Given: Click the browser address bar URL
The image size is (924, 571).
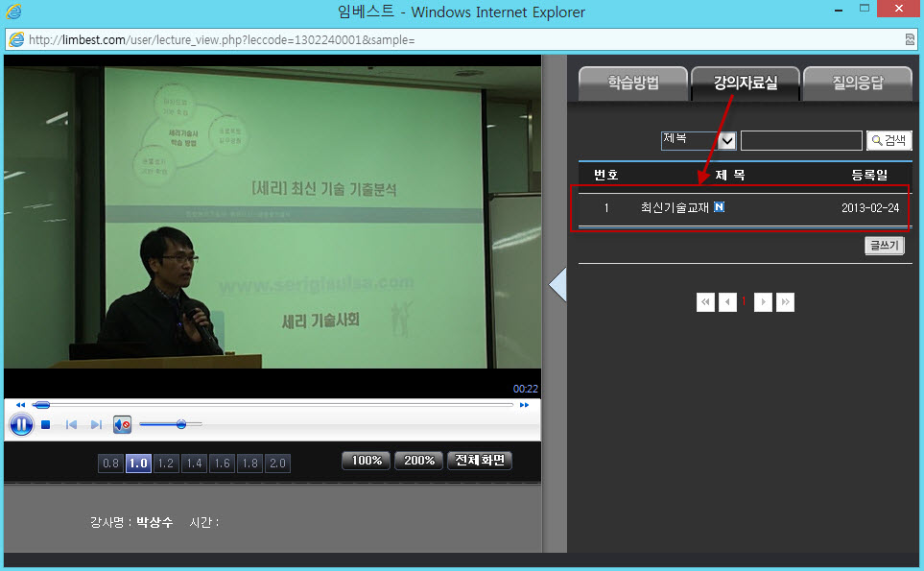Looking at the screenshot, I should [222, 40].
